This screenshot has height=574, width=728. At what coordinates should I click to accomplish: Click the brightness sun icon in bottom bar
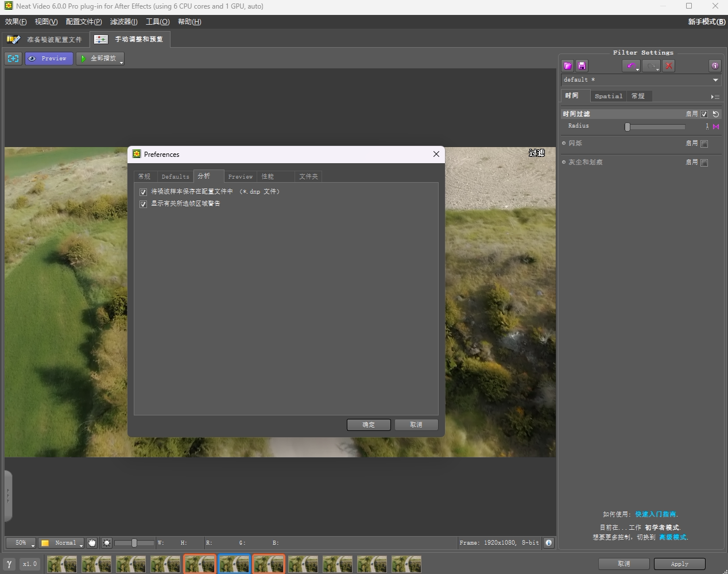(107, 542)
